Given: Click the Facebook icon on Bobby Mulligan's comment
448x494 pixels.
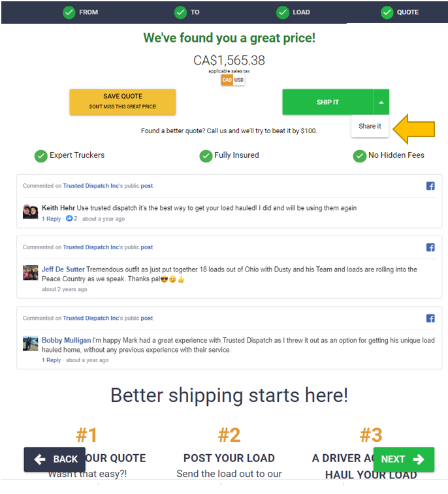Looking at the screenshot, I should (430, 318).
